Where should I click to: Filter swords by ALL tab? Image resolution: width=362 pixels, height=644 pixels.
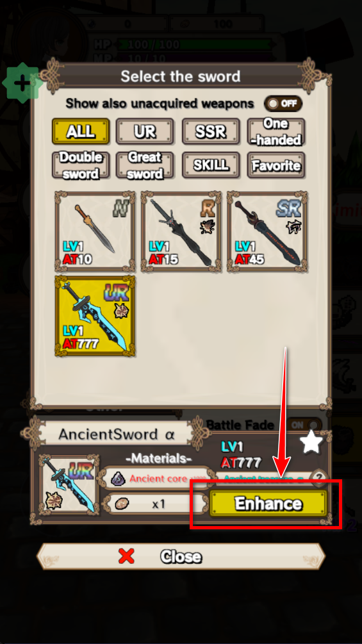[81, 131]
